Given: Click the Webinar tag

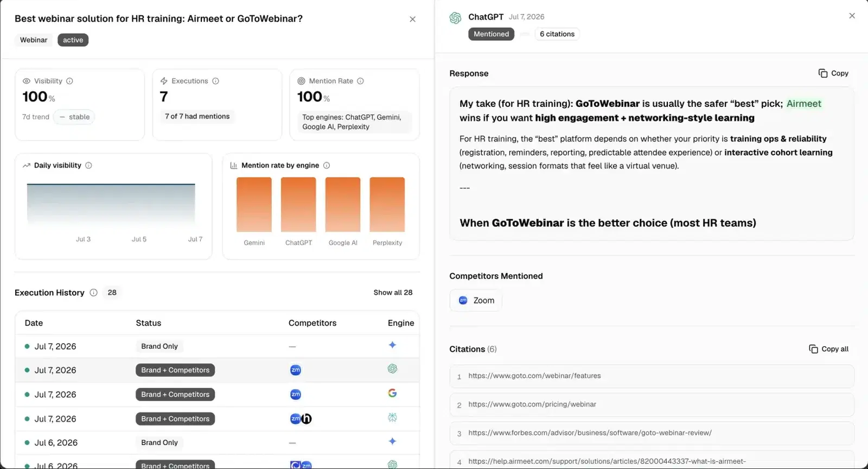Looking at the screenshot, I should coord(34,40).
